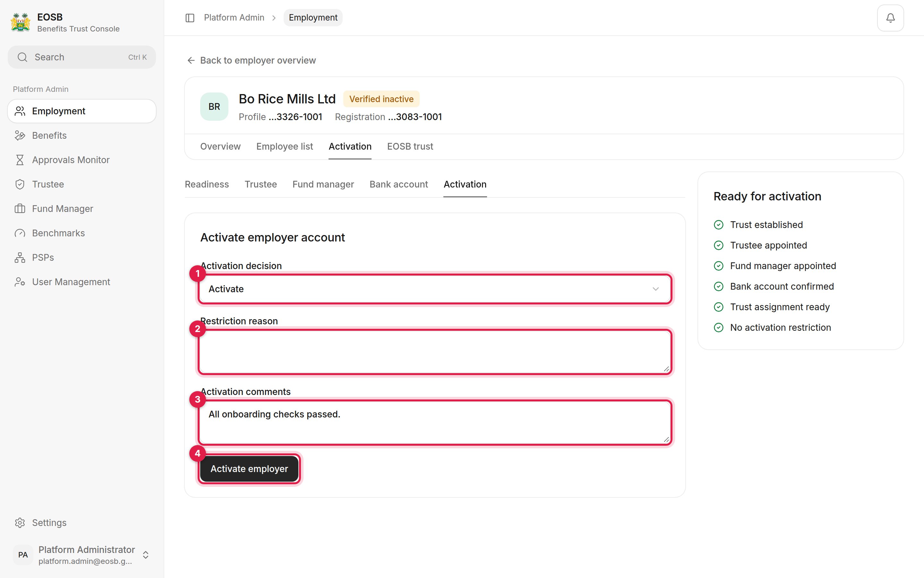Image resolution: width=924 pixels, height=578 pixels.
Task: Select the Trustee sub-tab
Action: tap(261, 185)
